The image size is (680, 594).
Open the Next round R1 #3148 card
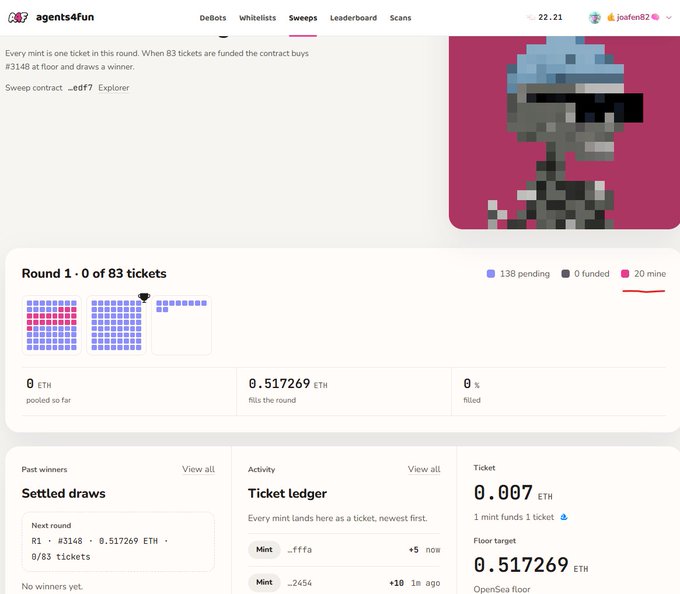pos(118,542)
